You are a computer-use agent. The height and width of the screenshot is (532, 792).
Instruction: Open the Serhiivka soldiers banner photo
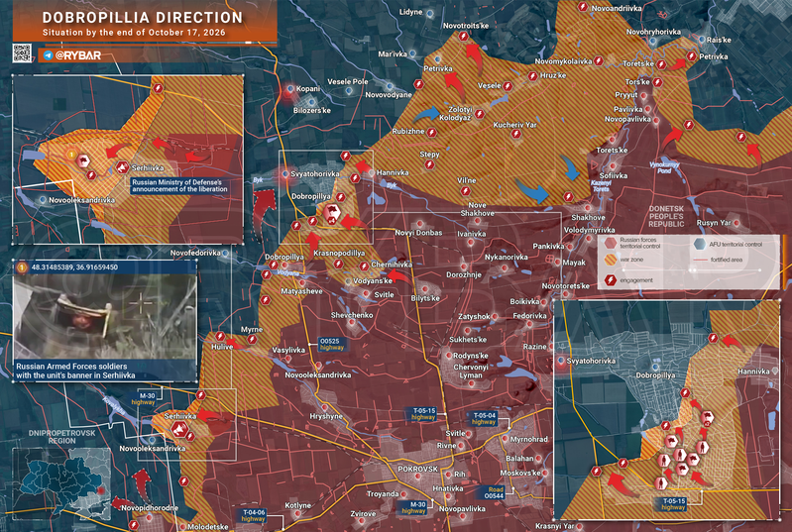105,316
